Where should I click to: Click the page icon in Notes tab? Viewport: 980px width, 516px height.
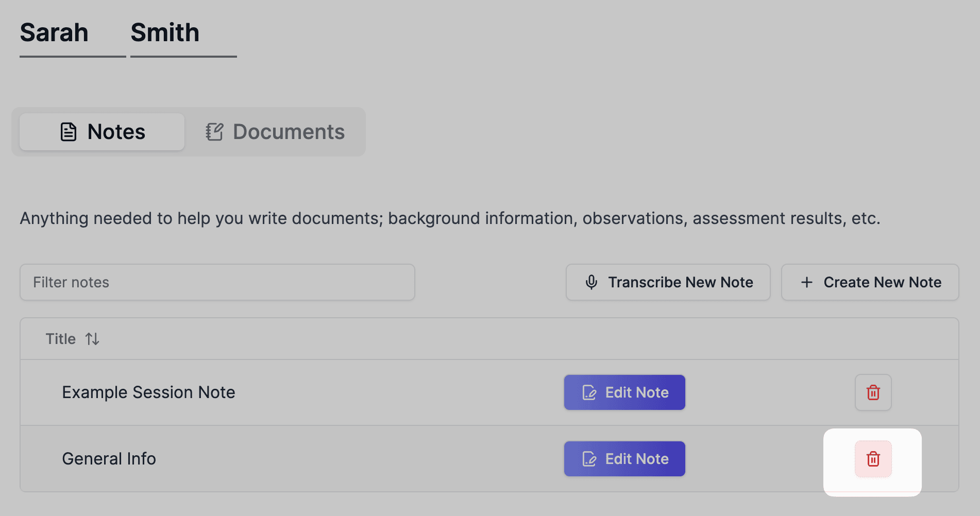click(x=69, y=132)
